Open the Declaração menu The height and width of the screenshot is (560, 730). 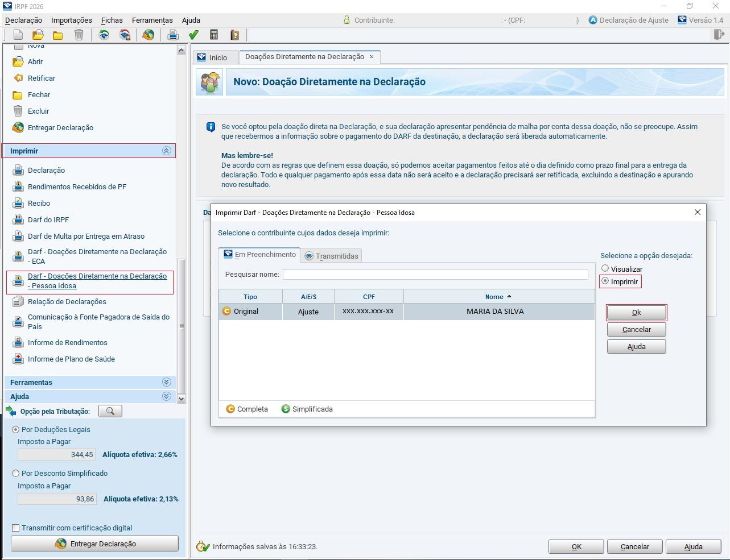pyautogui.click(x=23, y=20)
